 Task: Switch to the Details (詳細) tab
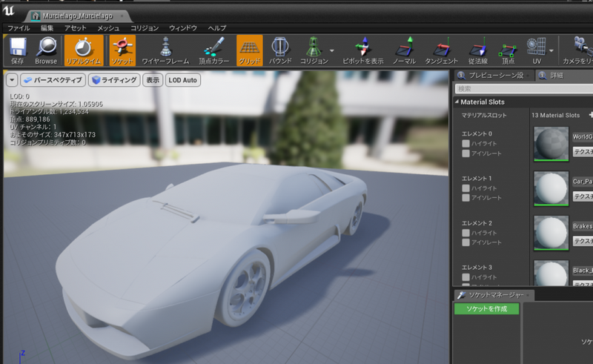(x=556, y=76)
